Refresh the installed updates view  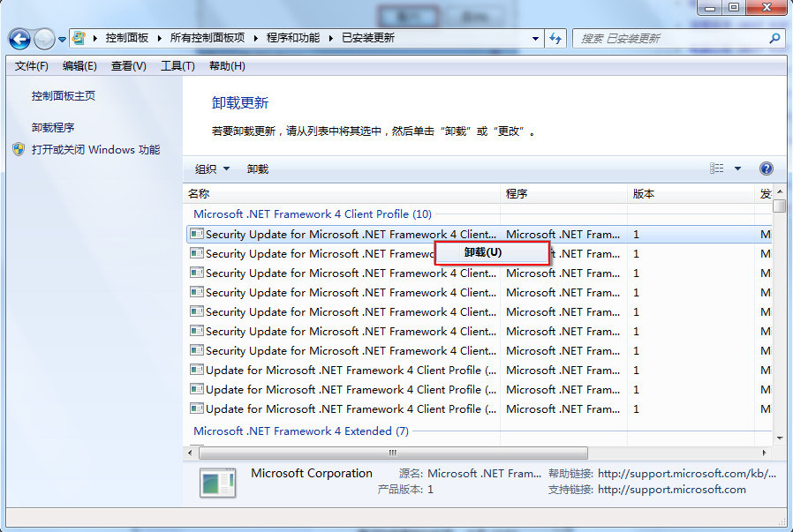[555, 39]
